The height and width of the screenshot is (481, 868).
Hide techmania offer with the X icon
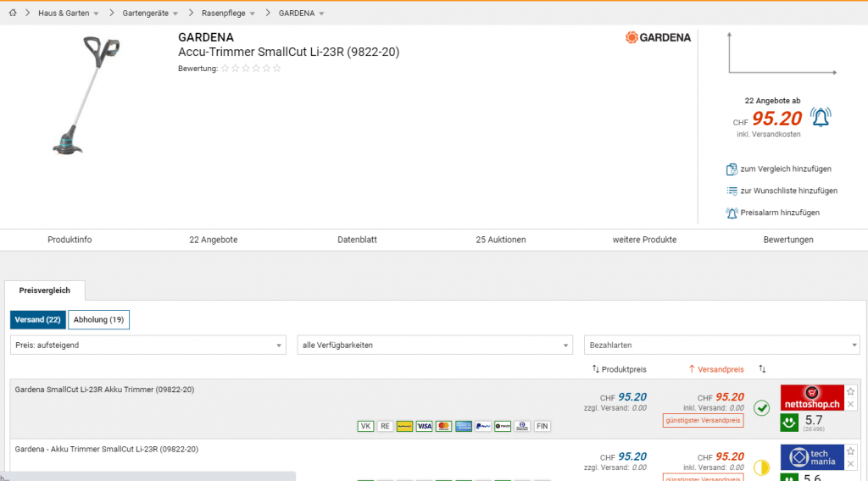(x=851, y=464)
